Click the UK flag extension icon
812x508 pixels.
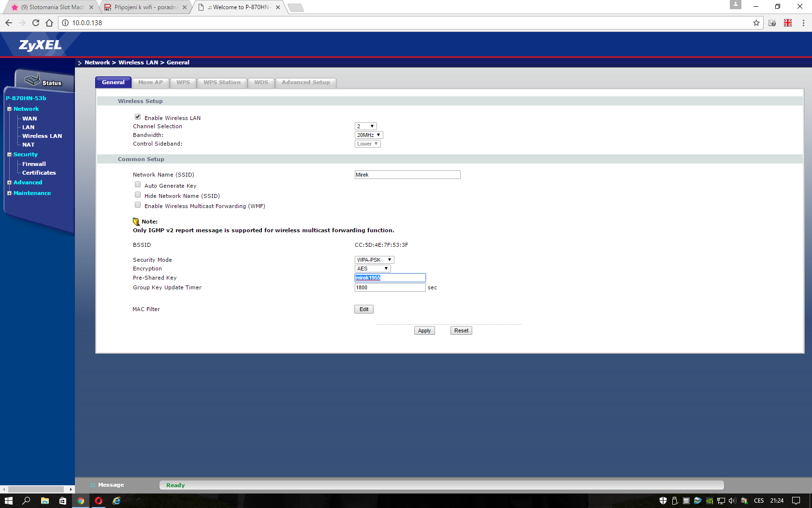(788, 23)
